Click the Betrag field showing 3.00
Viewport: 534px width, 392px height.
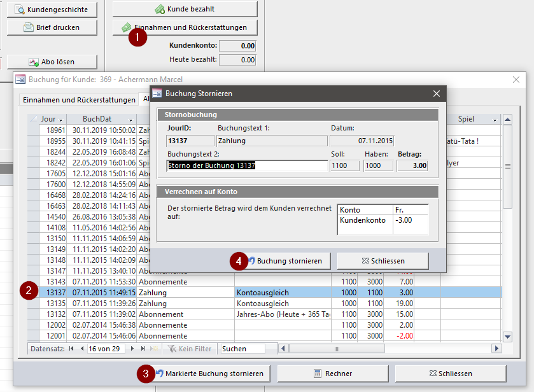pos(412,166)
